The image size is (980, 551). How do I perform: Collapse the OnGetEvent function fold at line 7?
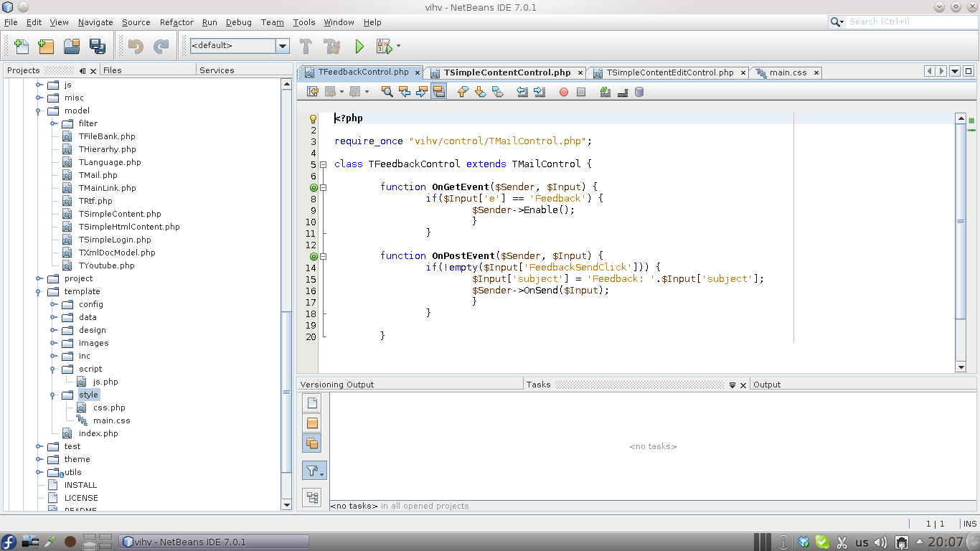(x=323, y=187)
